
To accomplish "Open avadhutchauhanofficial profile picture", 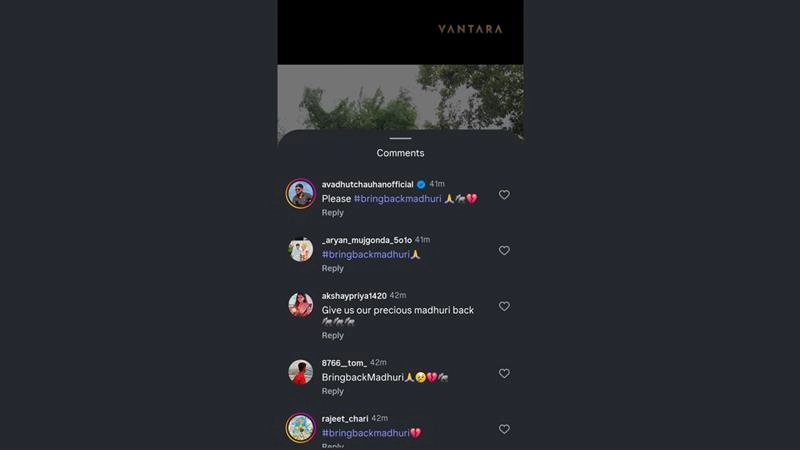I will pyautogui.click(x=301, y=193).
